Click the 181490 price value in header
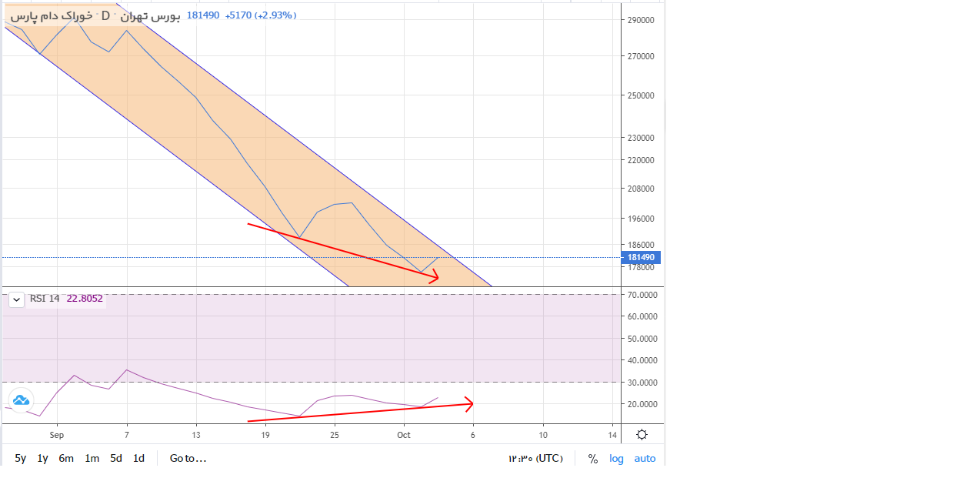Viewport: 980px width, 478px height. click(202, 15)
